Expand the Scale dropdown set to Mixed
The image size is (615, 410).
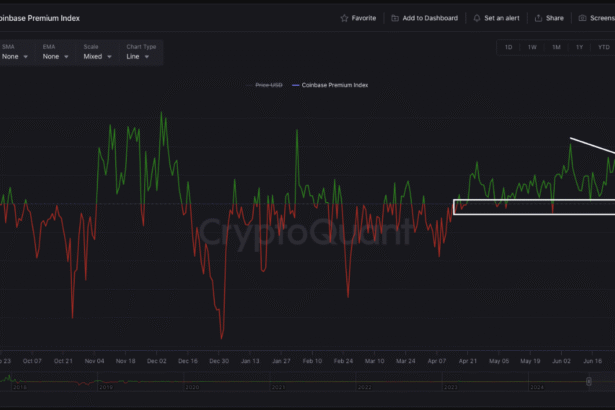tap(96, 57)
